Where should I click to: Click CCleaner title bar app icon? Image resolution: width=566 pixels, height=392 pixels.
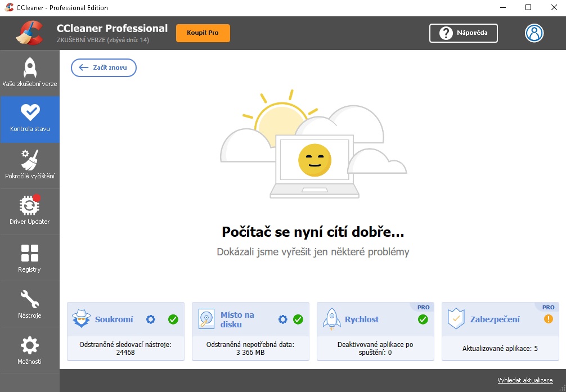[9, 7]
